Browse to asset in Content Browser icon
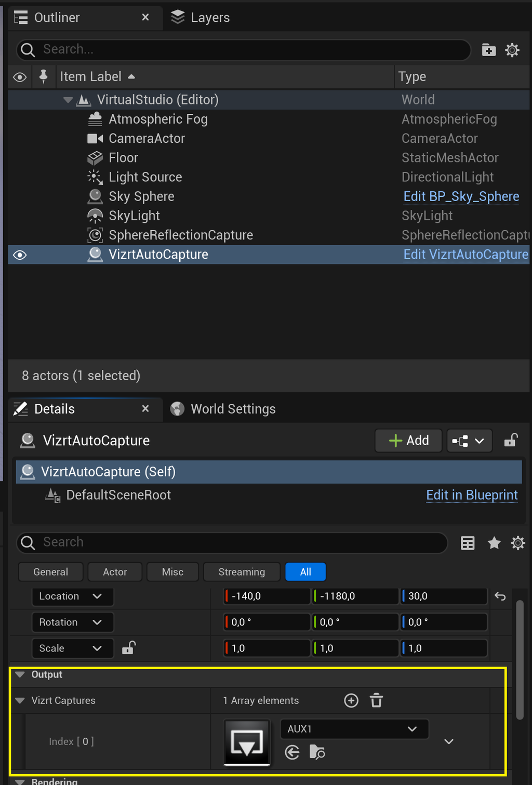The width and height of the screenshot is (532, 785). coord(317,752)
